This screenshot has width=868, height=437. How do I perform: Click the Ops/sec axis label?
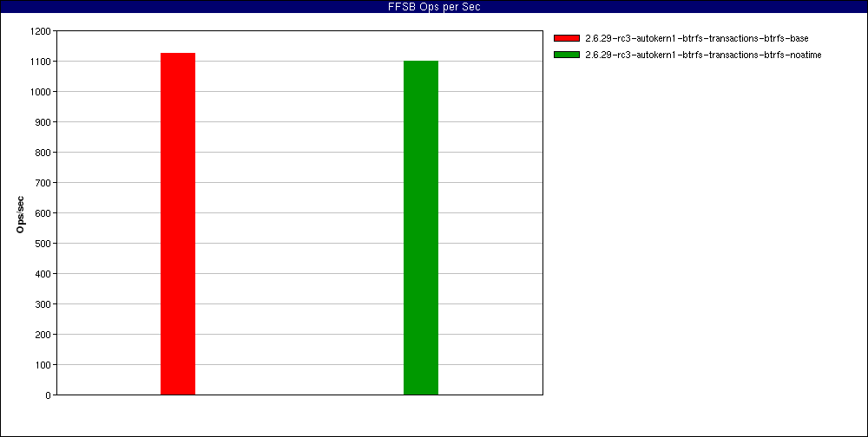(x=21, y=213)
